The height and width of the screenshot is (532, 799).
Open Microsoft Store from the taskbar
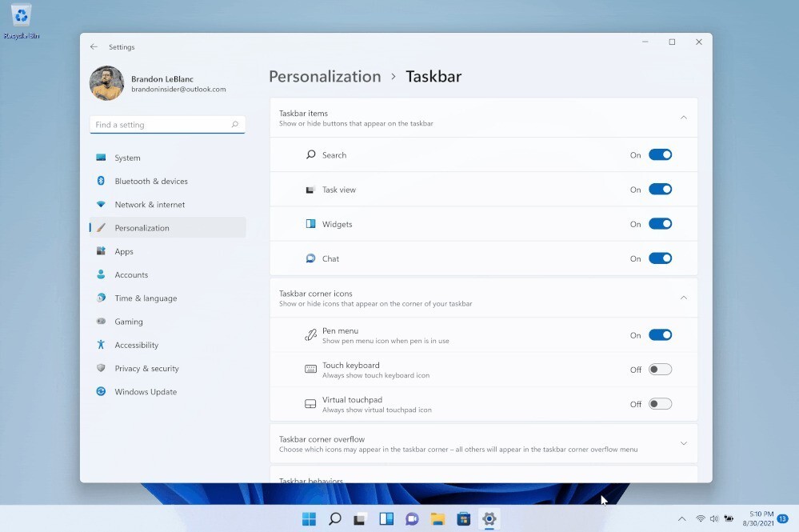click(x=463, y=518)
